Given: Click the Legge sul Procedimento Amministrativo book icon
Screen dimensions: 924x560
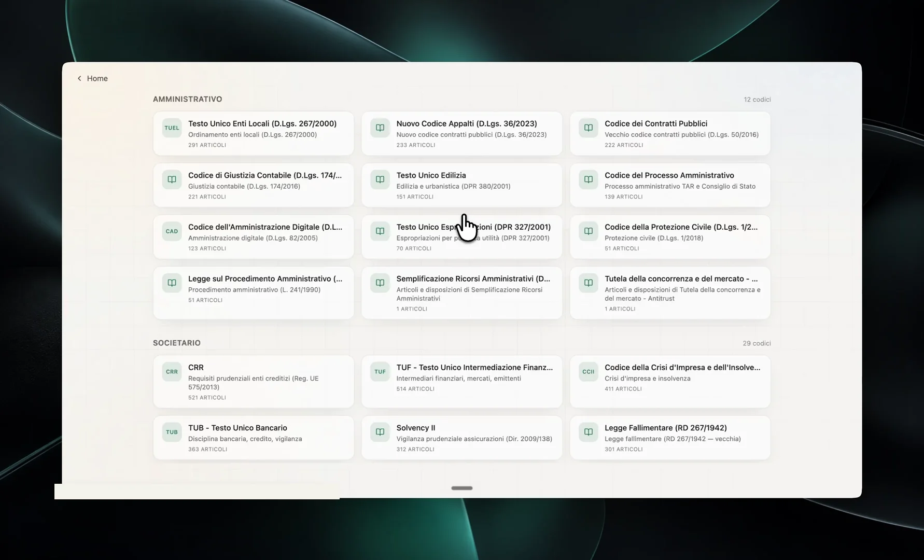Looking at the screenshot, I should tap(172, 283).
